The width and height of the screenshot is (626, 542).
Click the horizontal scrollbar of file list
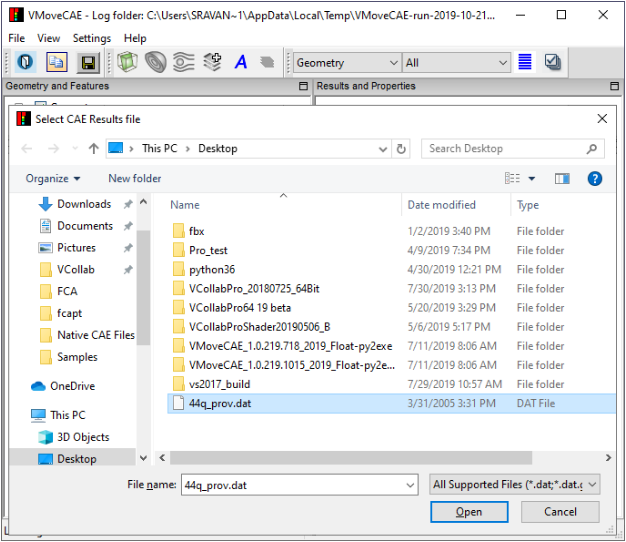tap(351, 458)
